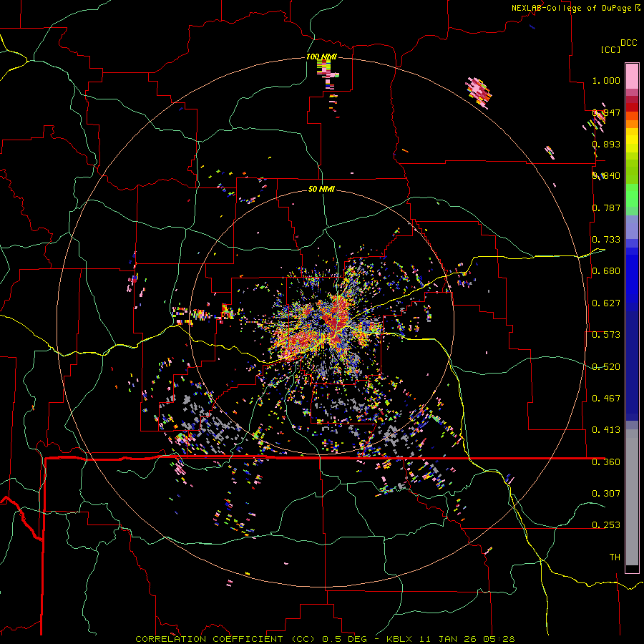The image size is (644, 644).
Task: Click the TH threshold label on scale
Action: 615,557
